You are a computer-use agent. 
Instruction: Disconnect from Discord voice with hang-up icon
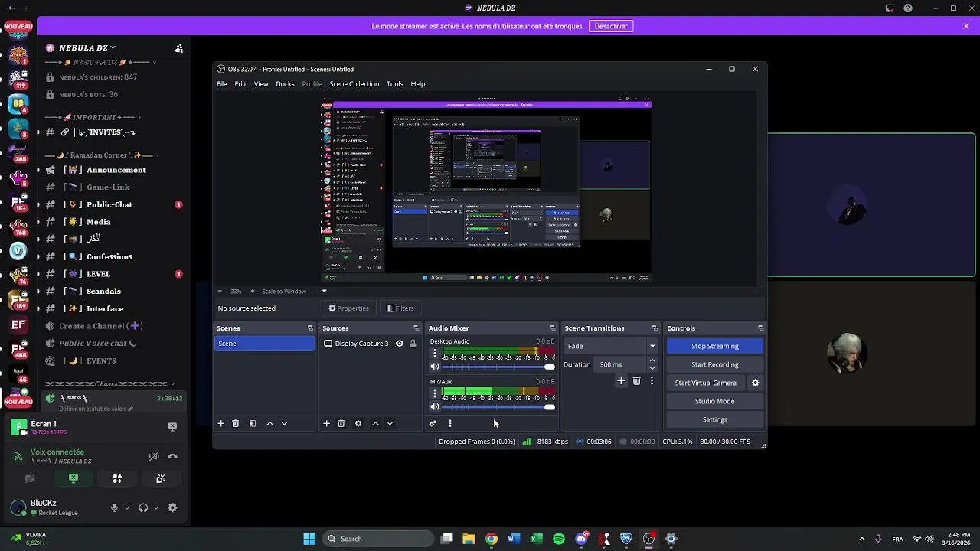point(172,456)
